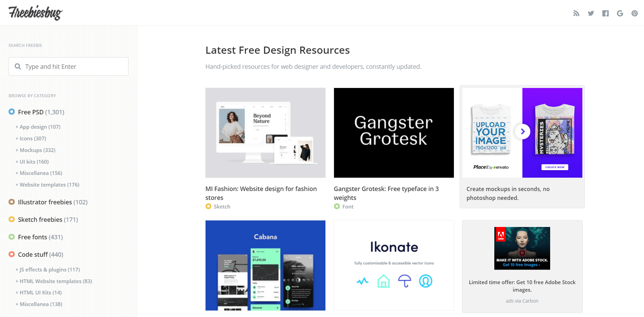Screen dimensions: 644x317
Task: Expand the HTML UI Kits subcategory
Action: 38,292
